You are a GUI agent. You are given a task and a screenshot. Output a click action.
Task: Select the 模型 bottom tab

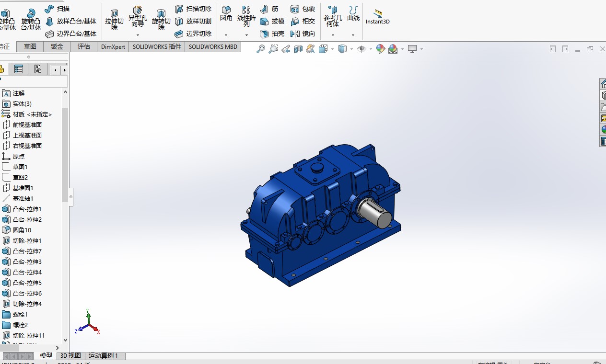tap(46, 356)
